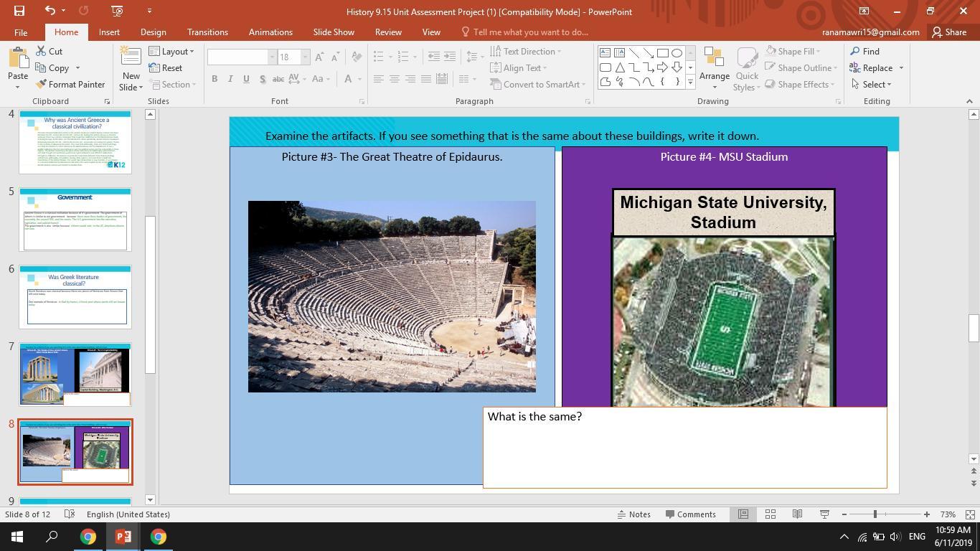Open the Transitions tab
The image size is (980, 551).
(207, 32)
